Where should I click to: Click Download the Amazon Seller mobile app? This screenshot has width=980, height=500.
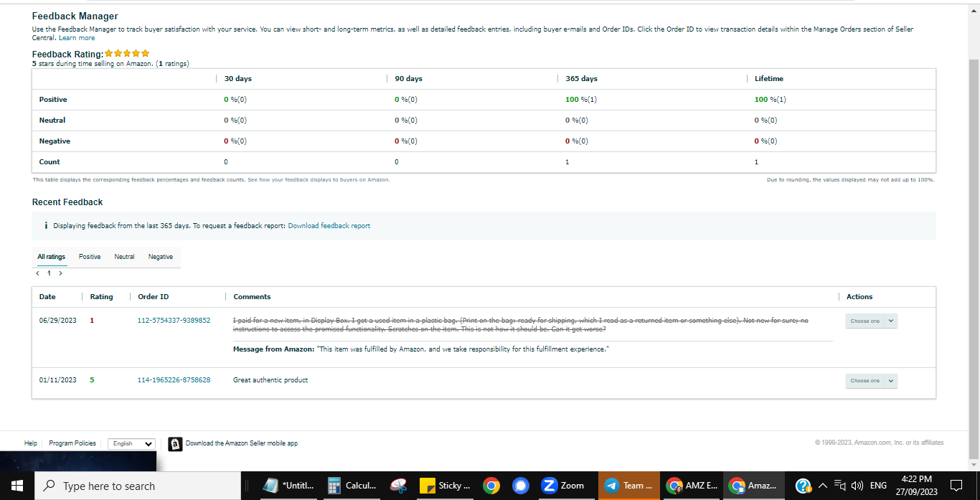242,443
